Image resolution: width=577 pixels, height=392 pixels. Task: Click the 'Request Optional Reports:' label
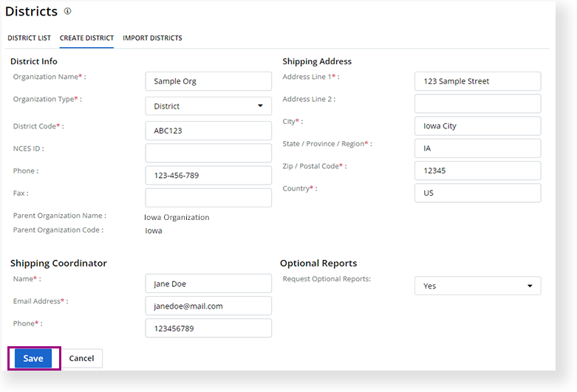[x=327, y=279]
